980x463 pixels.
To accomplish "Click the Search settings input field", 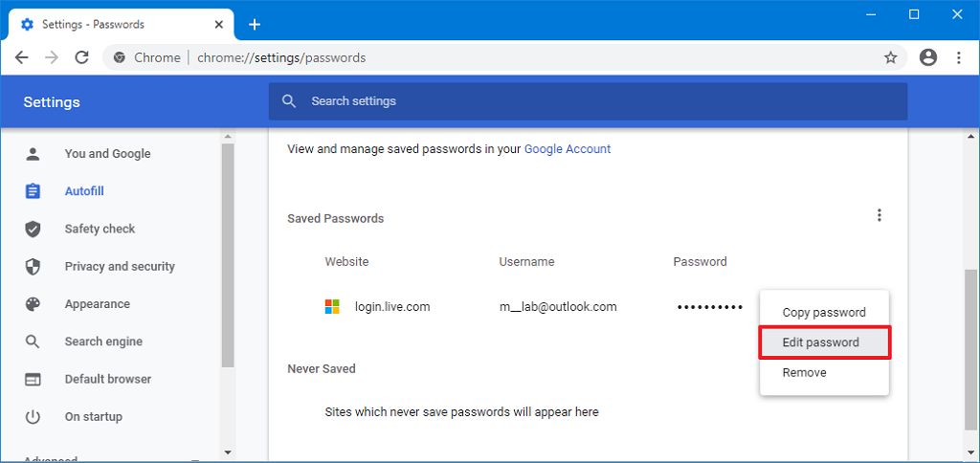I will (x=588, y=101).
